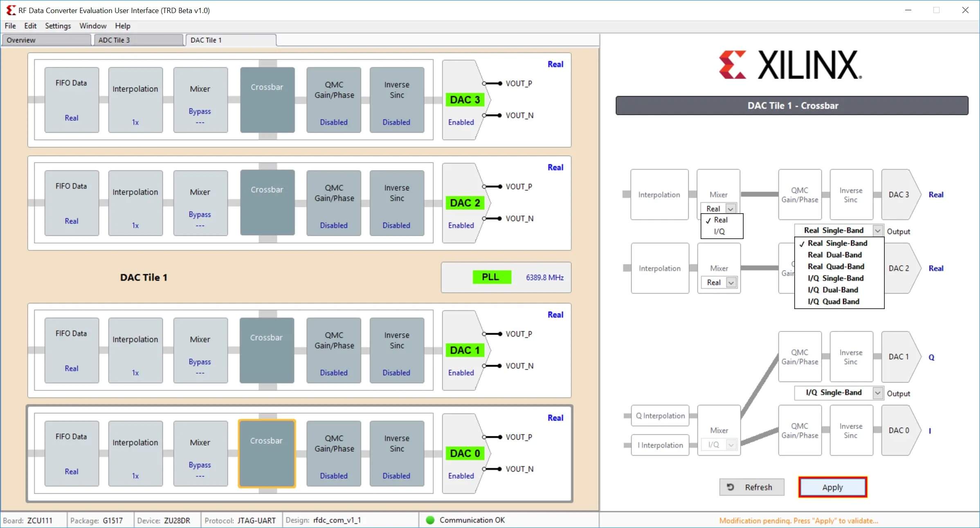This screenshot has width=980, height=528.
Task: Open the Settings menu
Action: point(58,26)
